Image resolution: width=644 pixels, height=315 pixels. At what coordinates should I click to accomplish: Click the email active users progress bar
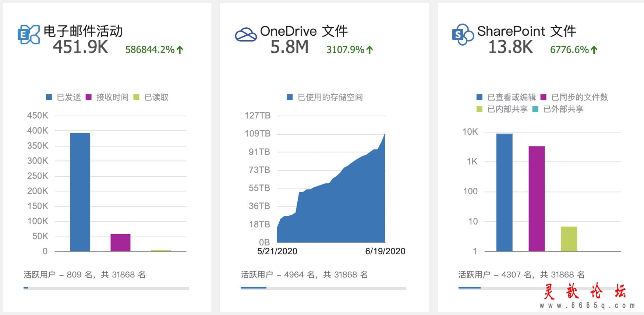(x=106, y=288)
